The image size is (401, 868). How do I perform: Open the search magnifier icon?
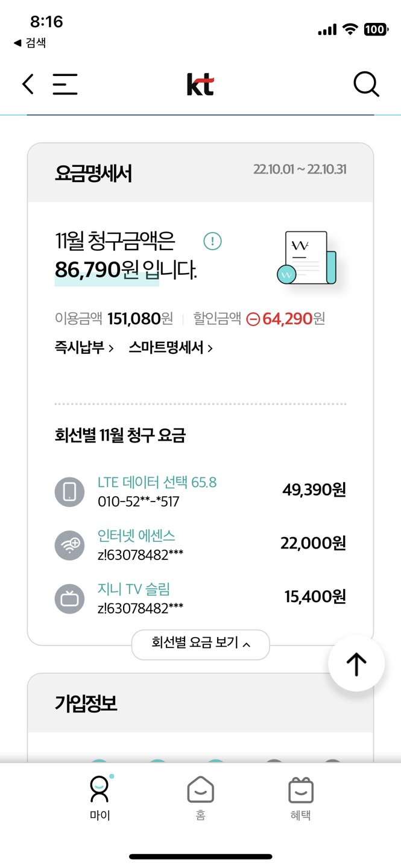[366, 84]
